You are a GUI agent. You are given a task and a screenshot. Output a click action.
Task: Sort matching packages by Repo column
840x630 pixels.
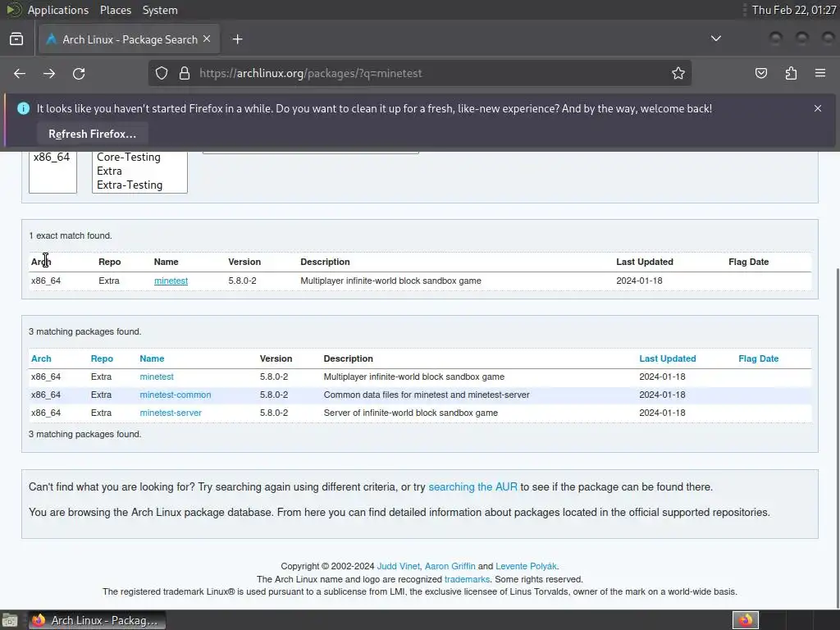pyautogui.click(x=102, y=358)
